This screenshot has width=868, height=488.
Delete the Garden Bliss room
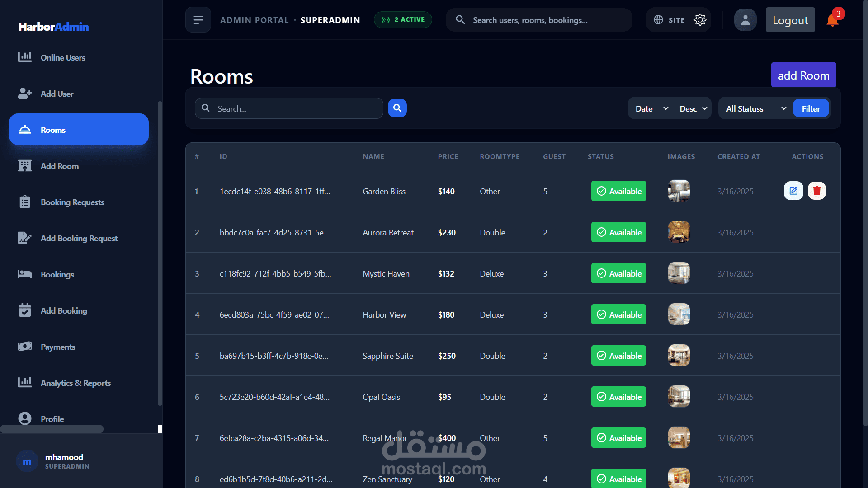point(816,191)
